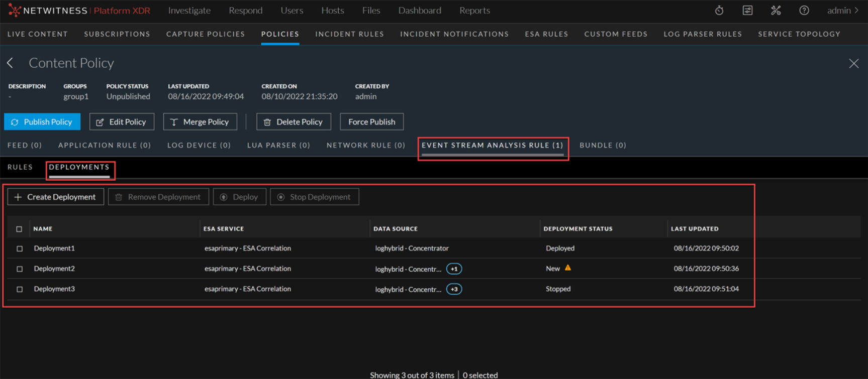Check the select-all header checkbox
This screenshot has height=379, width=868.
tap(19, 229)
